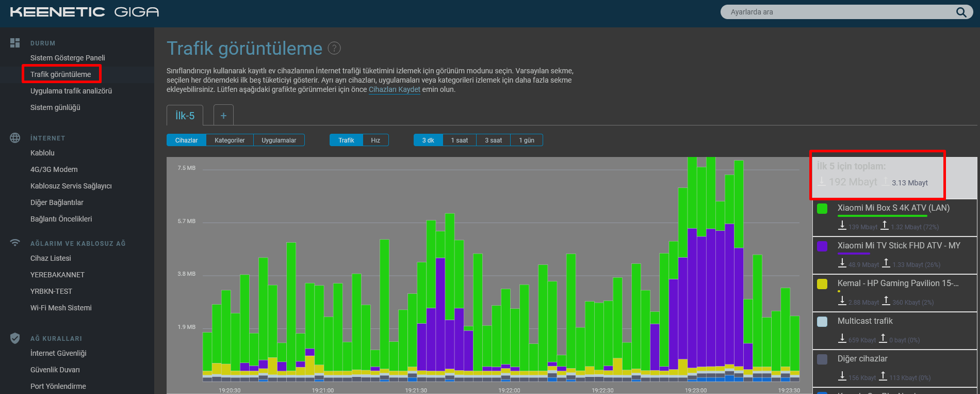Open Sistem günlüğü page
The height and width of the screenshot is (394, 980).
pyautogui.click(x=55, y=107)
